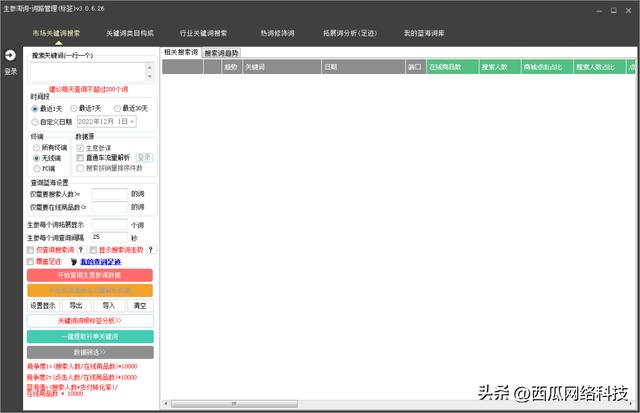Click the 导出 export button
Viewport: 640px width, 413px height.
(76, 305)
